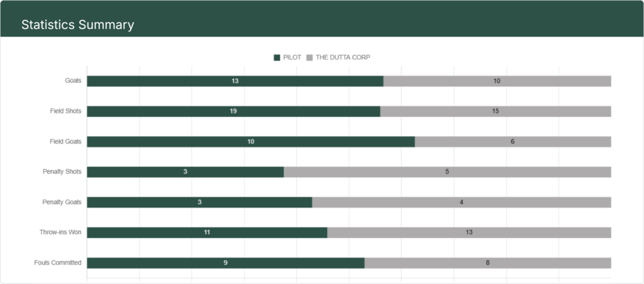The height and width of the screenshot is (284, 644).
Task: Click the PILOT dark green legend swatch
Action: coord(277,57)
